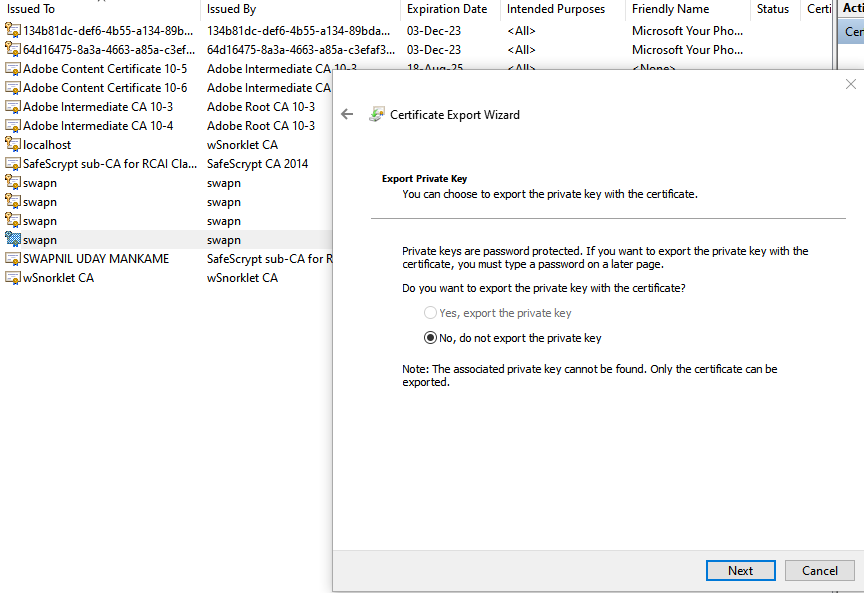Click the Certificate Export Wizard title icon

click(376, 114)
